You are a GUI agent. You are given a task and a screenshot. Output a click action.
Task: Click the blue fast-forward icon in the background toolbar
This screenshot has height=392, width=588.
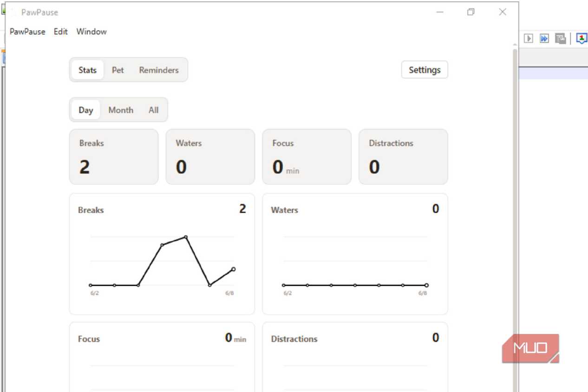(544, 38)
